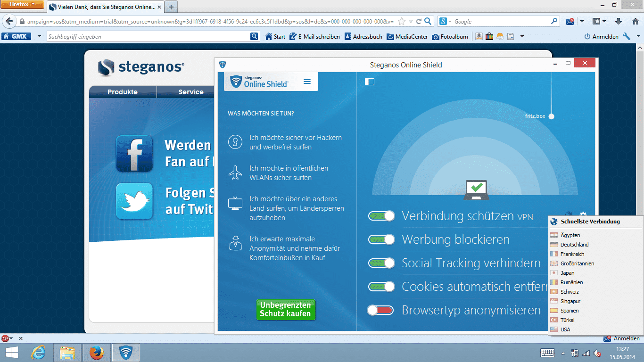Open GMX toolbar wrench settings icon

pos(626,36)
